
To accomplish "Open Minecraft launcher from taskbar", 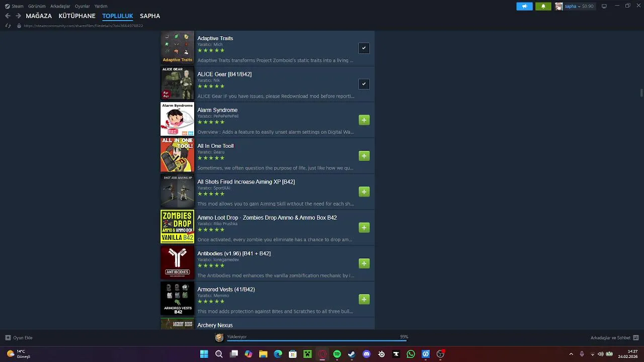I will click(x=307, y=354).
